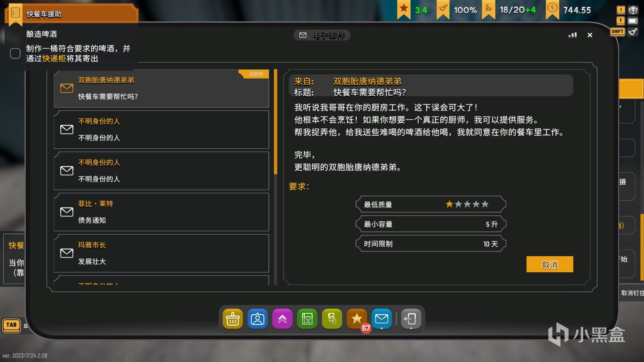The height and width of the screenshot is (362, 644).
Task: Close the email tablet window with X
Action: (590, 35)
